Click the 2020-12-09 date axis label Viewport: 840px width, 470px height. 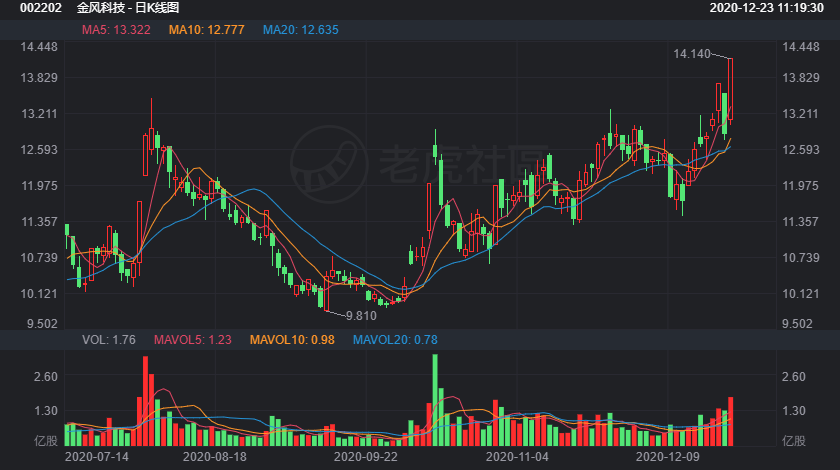tap(668, 457)
